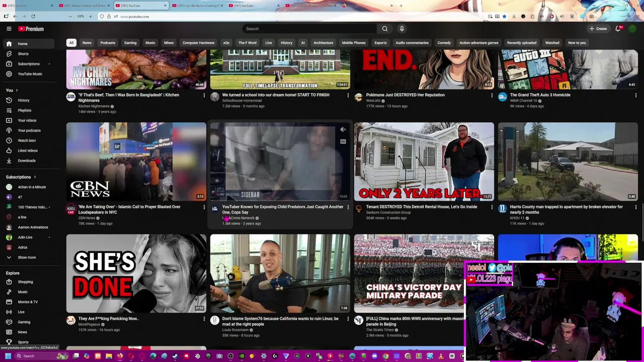Click the Create button

coord(598,29)
